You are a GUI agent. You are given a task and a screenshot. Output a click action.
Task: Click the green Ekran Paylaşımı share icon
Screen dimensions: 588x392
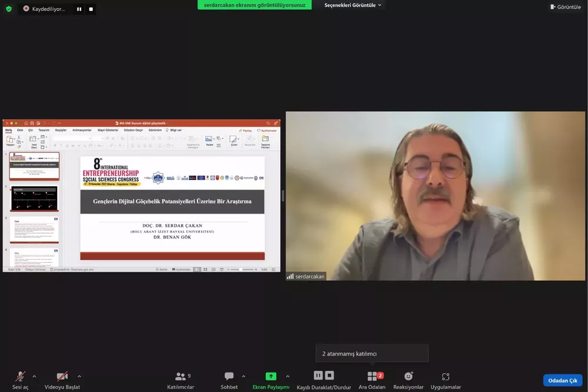pyautogui.click(x=270, y=376)
